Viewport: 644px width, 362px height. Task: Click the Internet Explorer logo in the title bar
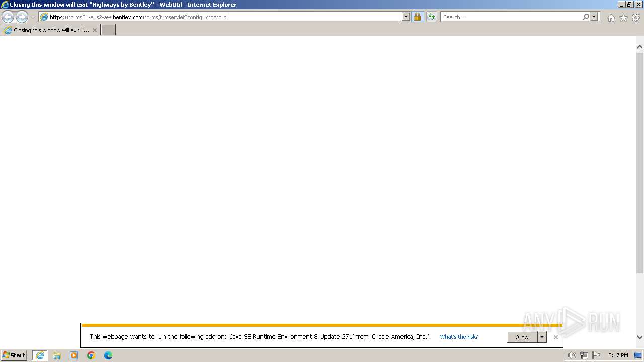[5, 5]
